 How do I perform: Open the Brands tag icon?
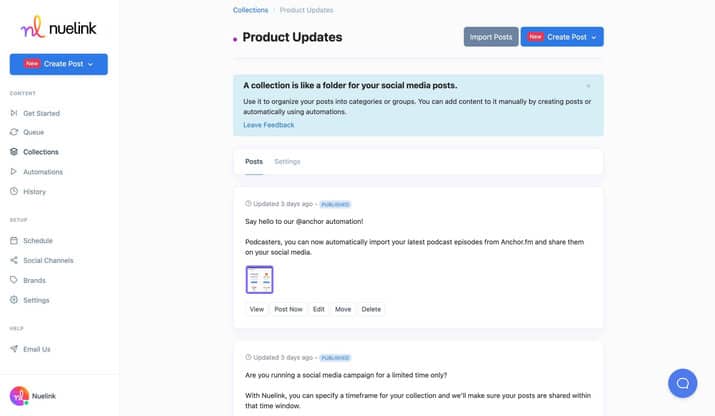(14, 280)
